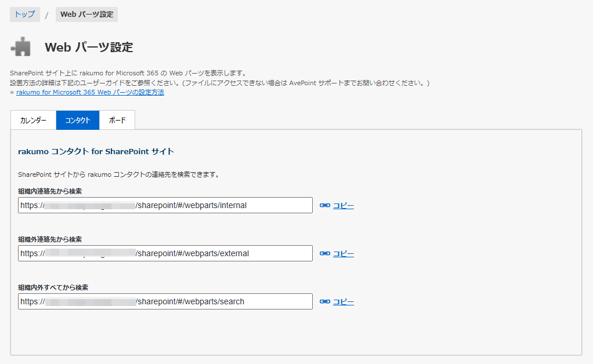Screen dimensions: 593x364
Task: Click the webparts/search URL field
Action: coord(165,301)
